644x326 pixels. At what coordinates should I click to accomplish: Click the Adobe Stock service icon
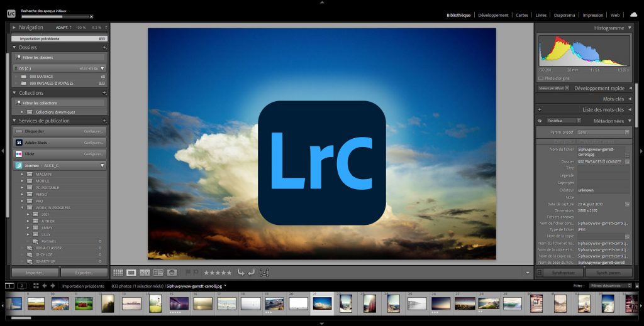click(19, 143)
